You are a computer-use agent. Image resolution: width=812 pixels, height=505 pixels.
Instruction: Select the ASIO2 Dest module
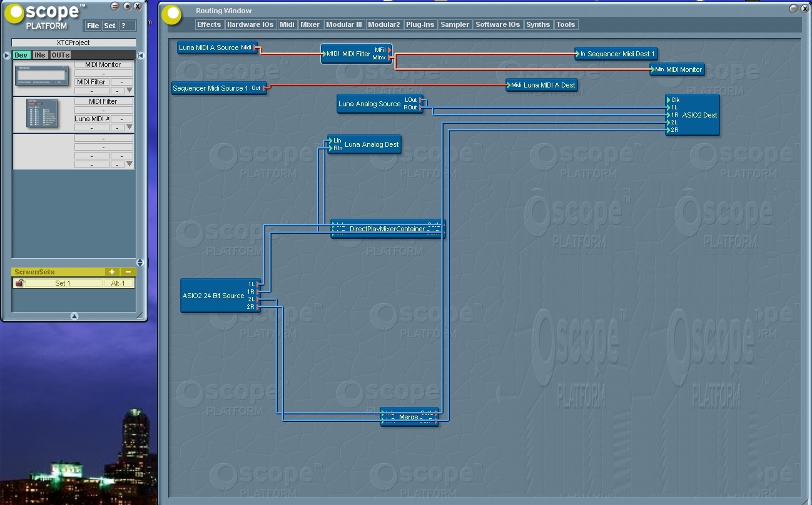click(699, 115)
